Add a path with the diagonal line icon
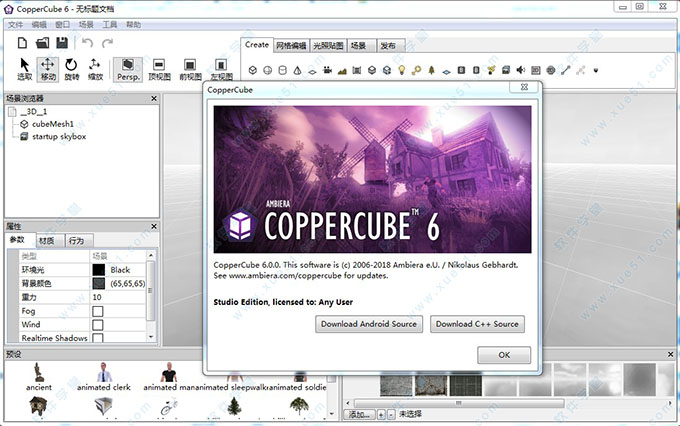This screenshot has width=680, height=426. pyautogui.click(x=566, y=70)
